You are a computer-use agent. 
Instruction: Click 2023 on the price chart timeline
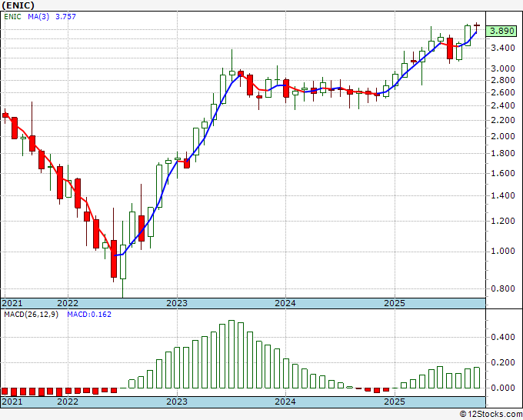[177, 303]
